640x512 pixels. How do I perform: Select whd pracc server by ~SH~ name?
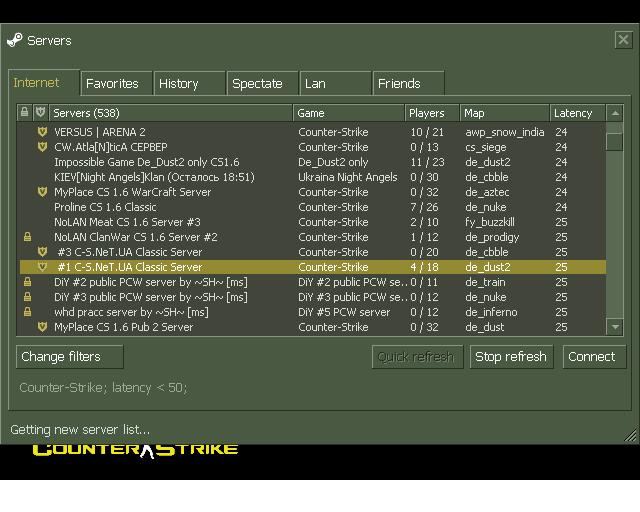pyautogui.click(x=131, y=312)
